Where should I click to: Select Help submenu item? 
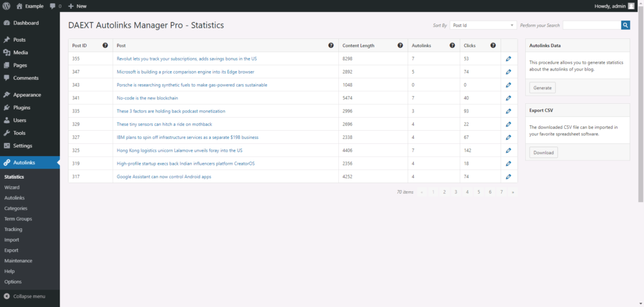coord(9,271)
